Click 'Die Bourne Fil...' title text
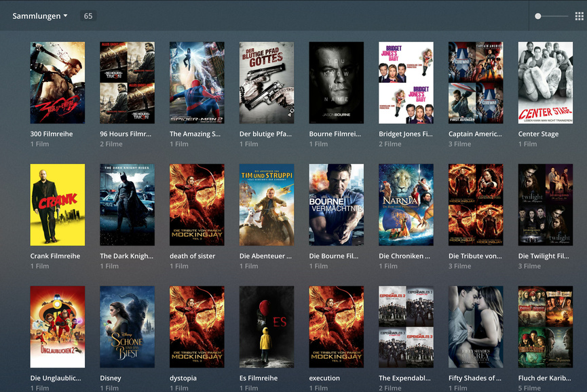The height and width of the screenshot is (392, 587). 334,256
